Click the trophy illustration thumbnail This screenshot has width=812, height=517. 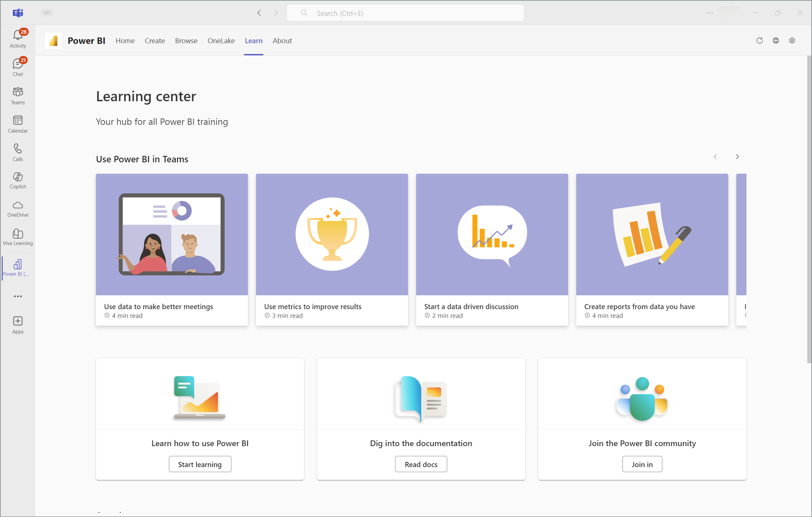click(332, 235)
